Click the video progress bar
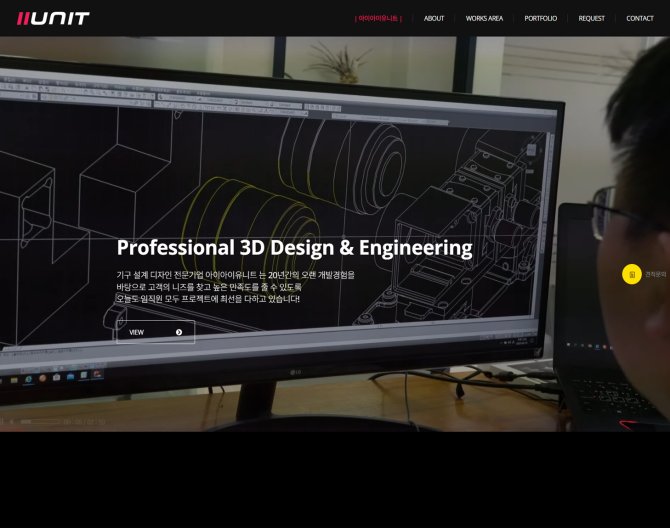 click(x=40, y=422)
